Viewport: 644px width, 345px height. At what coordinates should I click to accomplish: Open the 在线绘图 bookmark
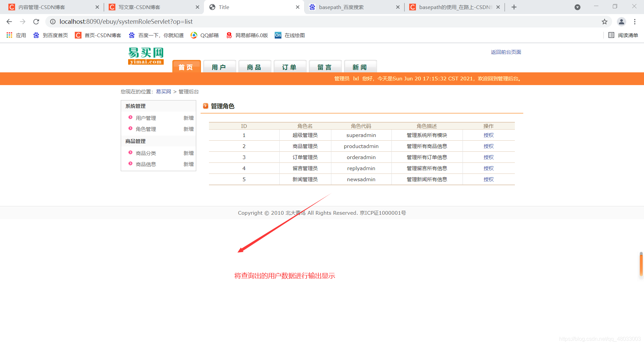(x=290, y=35)
